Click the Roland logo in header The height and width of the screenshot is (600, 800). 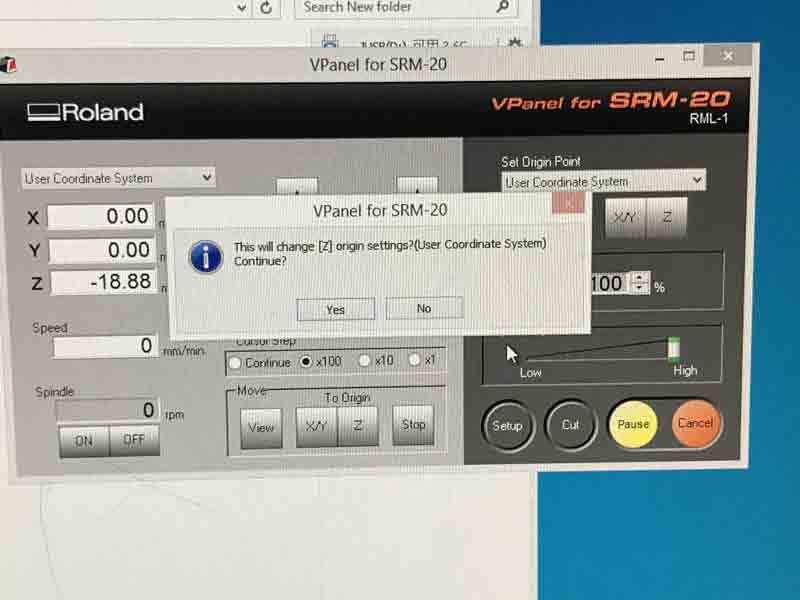tap(85, 112)
